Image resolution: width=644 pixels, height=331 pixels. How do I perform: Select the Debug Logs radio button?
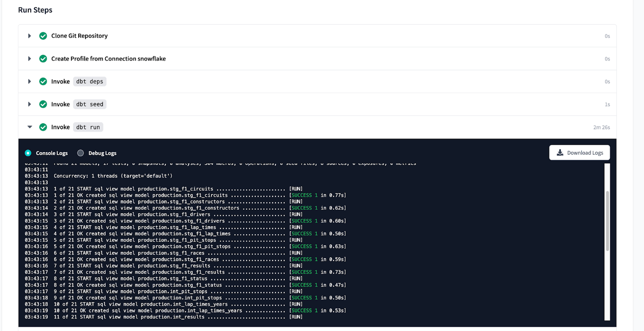pyautogui.click(x=80, y=153)
